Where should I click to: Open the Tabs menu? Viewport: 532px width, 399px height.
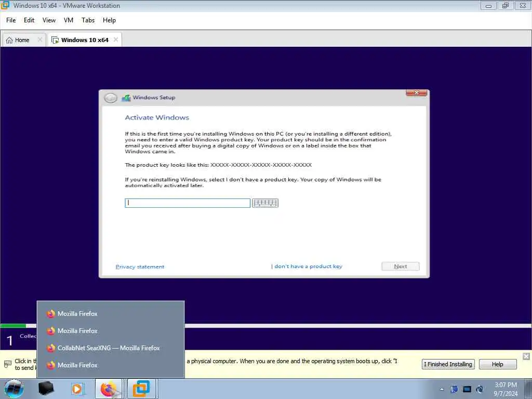coord(88,20)
